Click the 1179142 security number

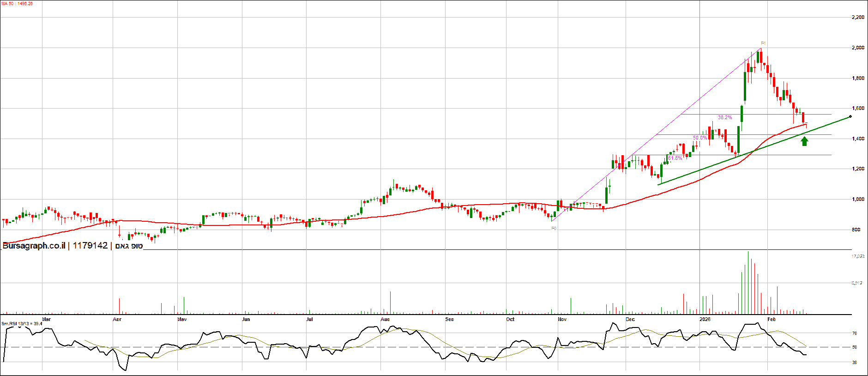[90, 246]
